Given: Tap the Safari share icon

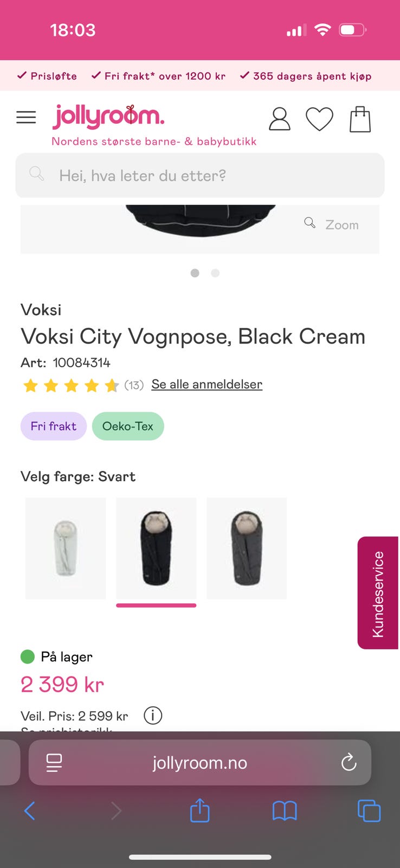Looking at the screenshot, I should click(x=199, y=811).
